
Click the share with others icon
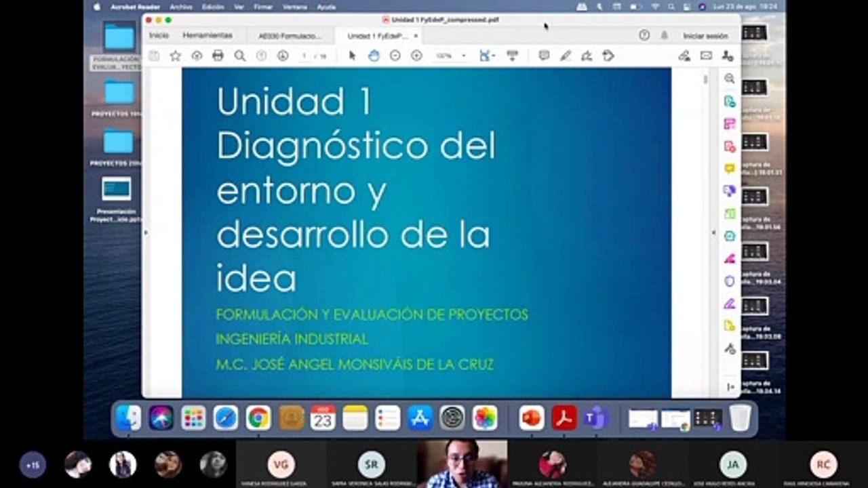click(x=728, y=56)
